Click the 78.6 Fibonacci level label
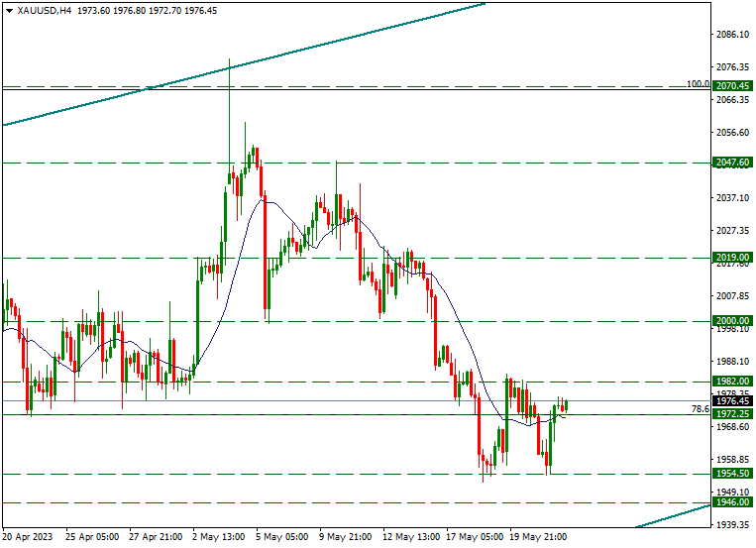756x548 pixels. coord(701,409)
